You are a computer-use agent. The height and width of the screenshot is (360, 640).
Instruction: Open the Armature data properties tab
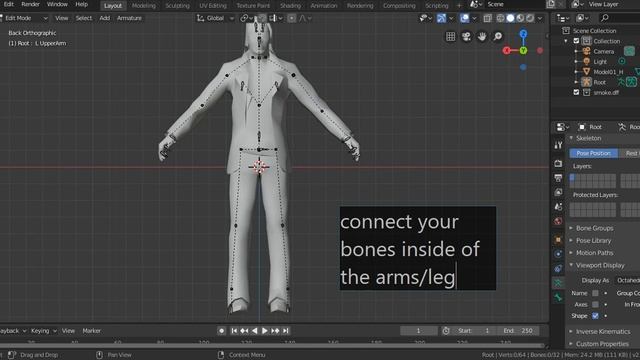(558, 283)
